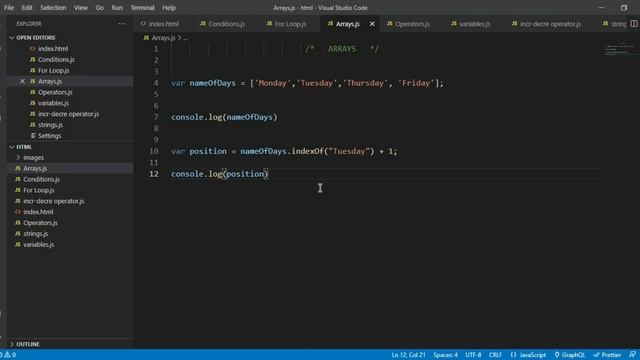Viewport: 640px width, 360px height.
Task: Click the notifications feedback icon in status bar
Action: coord(632,355)
